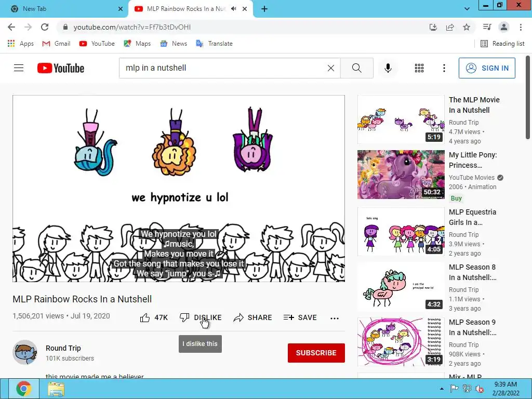
Task: Click the browser back arrow
Action: [11, 27]
